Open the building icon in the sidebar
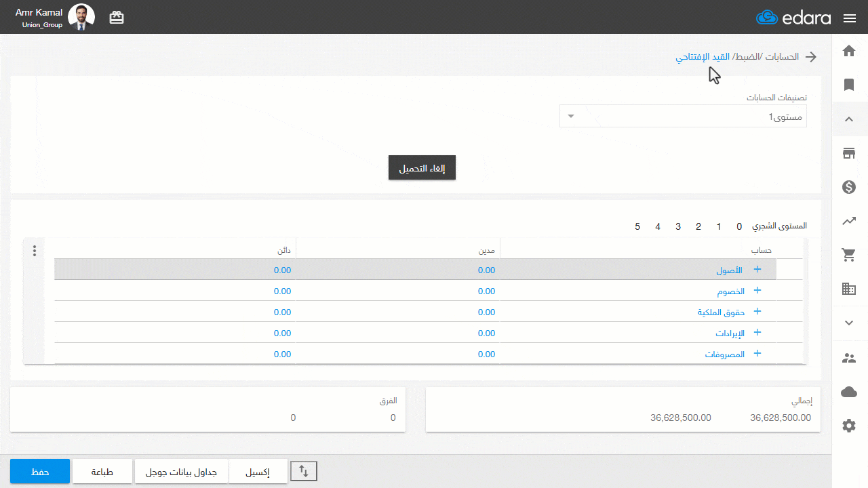 tap(849, 289)
